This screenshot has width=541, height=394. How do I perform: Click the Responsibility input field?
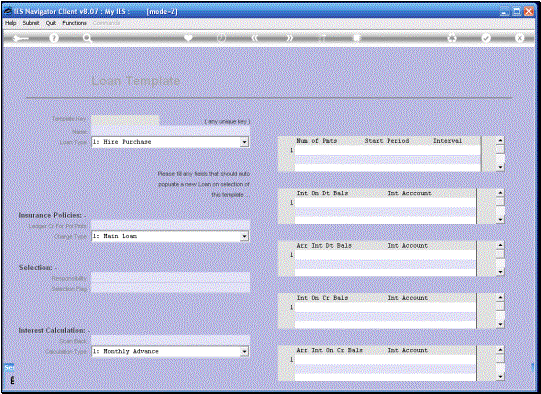[170, 277]
